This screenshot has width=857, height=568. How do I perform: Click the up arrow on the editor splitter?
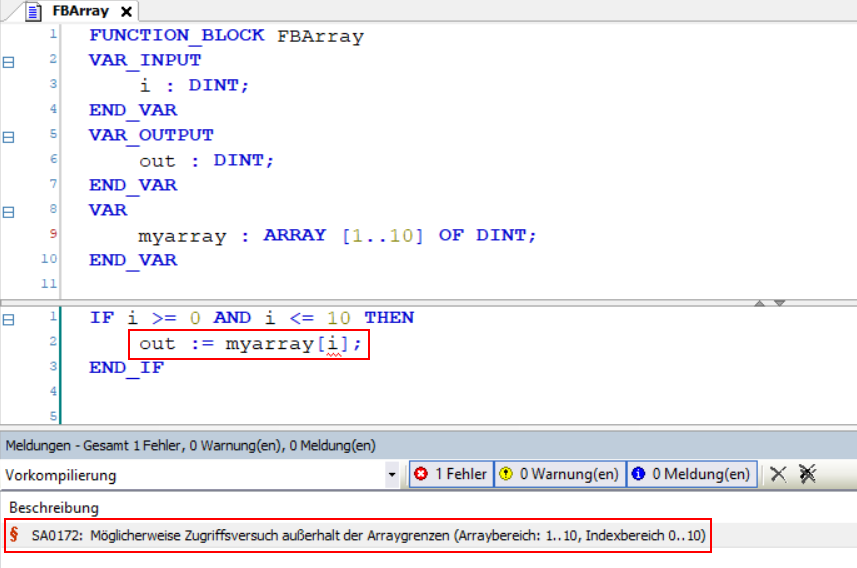click(759, 303)
